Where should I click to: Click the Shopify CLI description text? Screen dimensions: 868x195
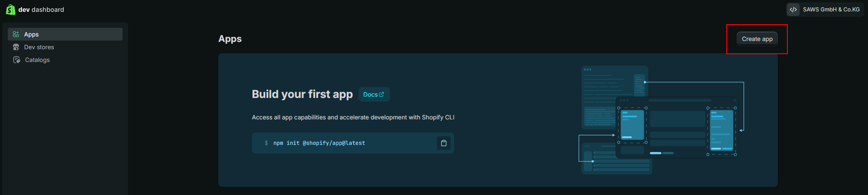[353, 117]
